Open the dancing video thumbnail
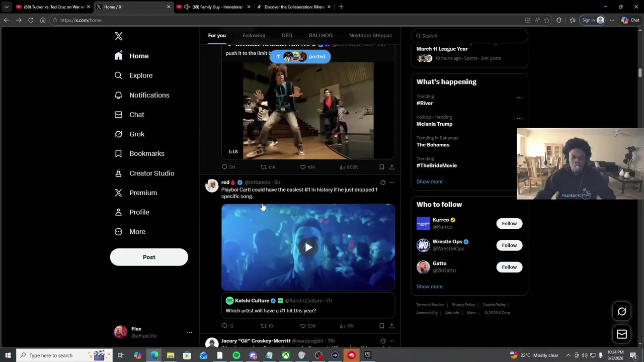644x362 pixels. coord(308,111)
